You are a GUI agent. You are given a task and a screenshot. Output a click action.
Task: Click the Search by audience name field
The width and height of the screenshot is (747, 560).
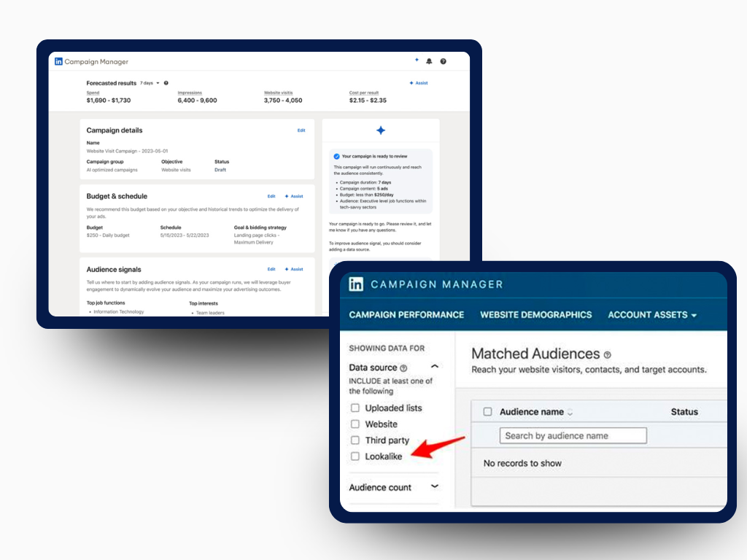click(573, 436)
